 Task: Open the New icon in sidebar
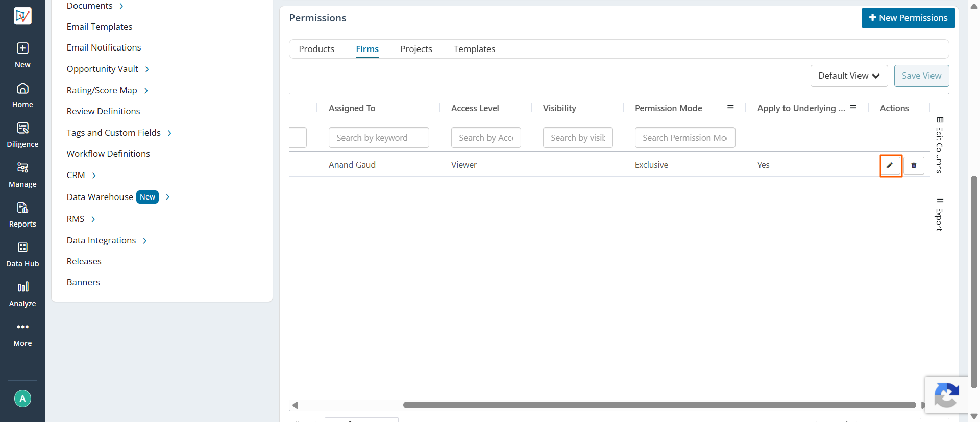pyautogui.click(x=22, y=48)
